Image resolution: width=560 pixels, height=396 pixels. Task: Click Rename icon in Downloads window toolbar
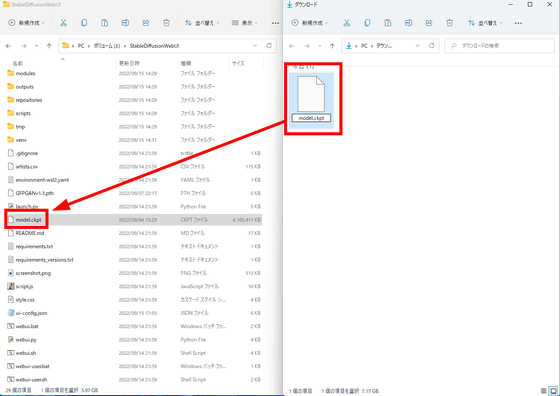click(x=408, y=23)
